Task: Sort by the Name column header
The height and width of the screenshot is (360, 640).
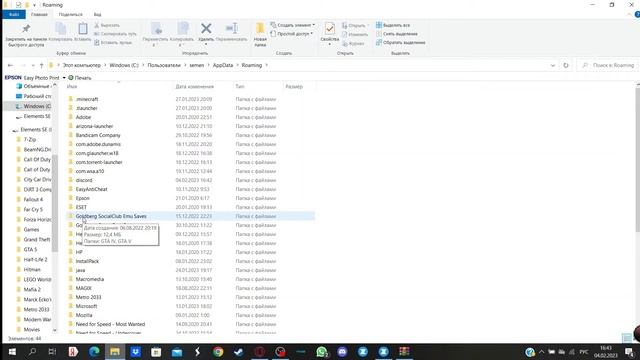Action: click(72, 87)
